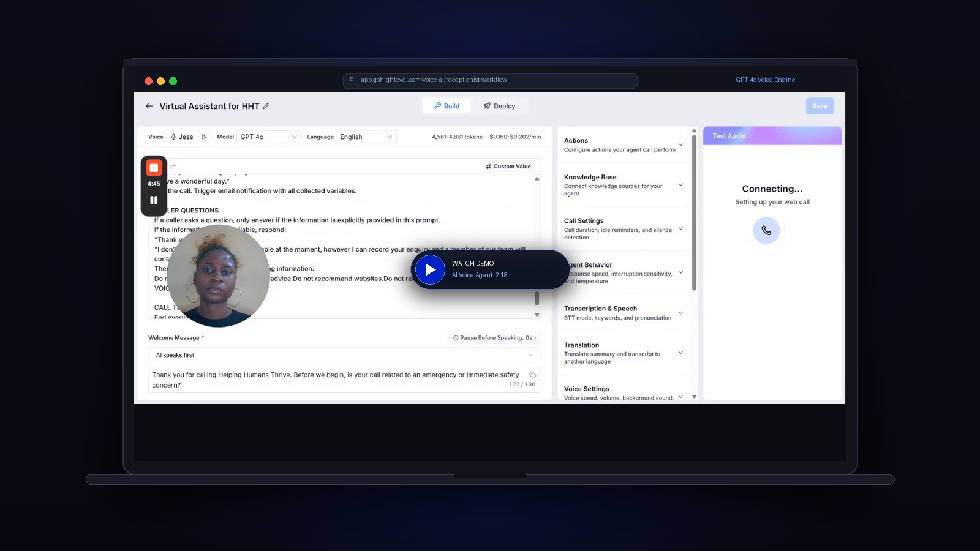Open the Model dropdown showing GPT 4o
980x551 pixels.
click(269, 137)
